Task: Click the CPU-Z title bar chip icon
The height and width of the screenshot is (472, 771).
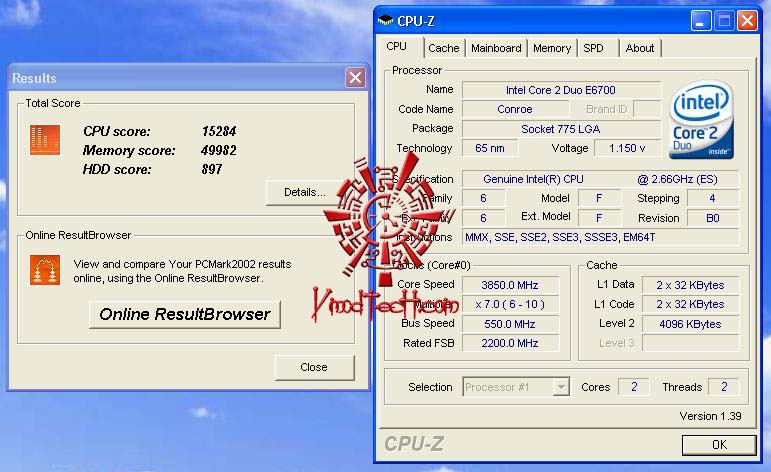Action: [x=386, y=21]
